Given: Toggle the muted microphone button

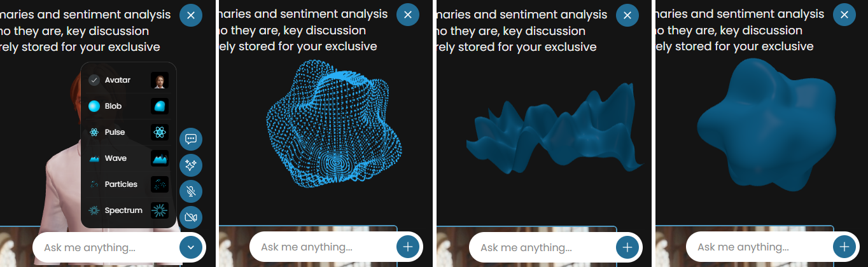Looking at the screenshot, I should pyautogui.click(x=191, y=191).
